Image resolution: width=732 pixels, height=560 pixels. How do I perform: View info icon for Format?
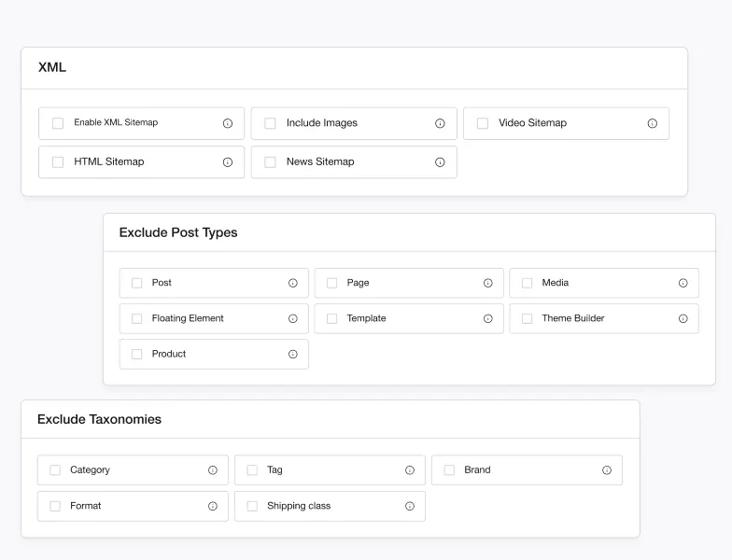click(213, 506)
